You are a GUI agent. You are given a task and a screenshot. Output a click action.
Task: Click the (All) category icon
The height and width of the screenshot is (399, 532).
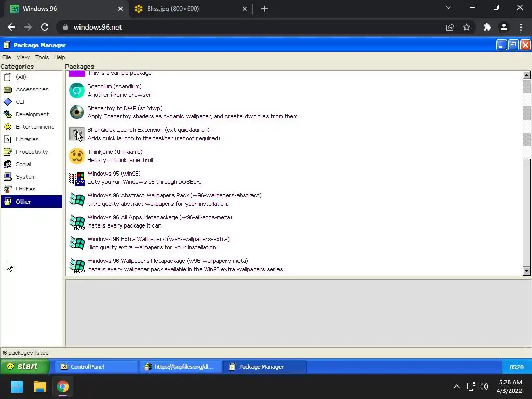tap(7, 77)
